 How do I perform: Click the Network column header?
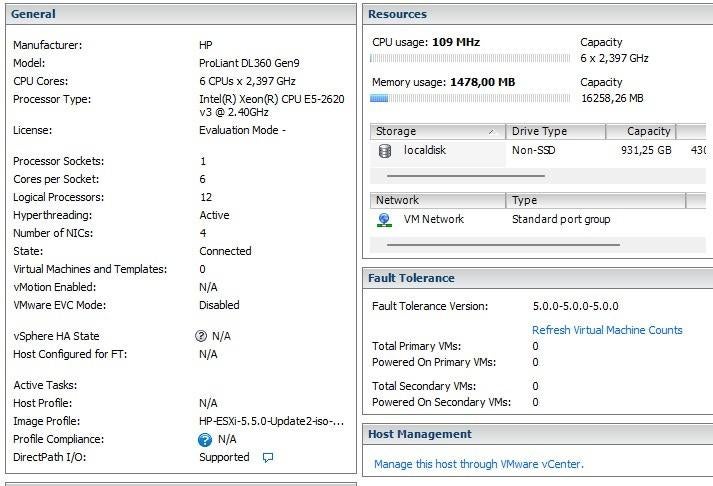(x=437, y=200)
